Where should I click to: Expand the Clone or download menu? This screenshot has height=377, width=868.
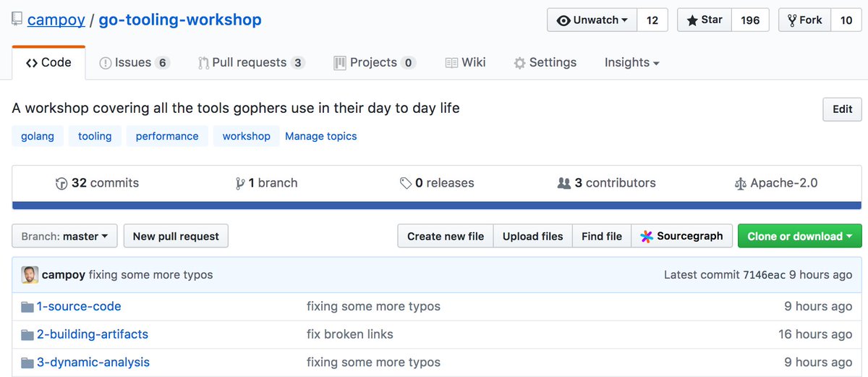(x=799, y=236)
